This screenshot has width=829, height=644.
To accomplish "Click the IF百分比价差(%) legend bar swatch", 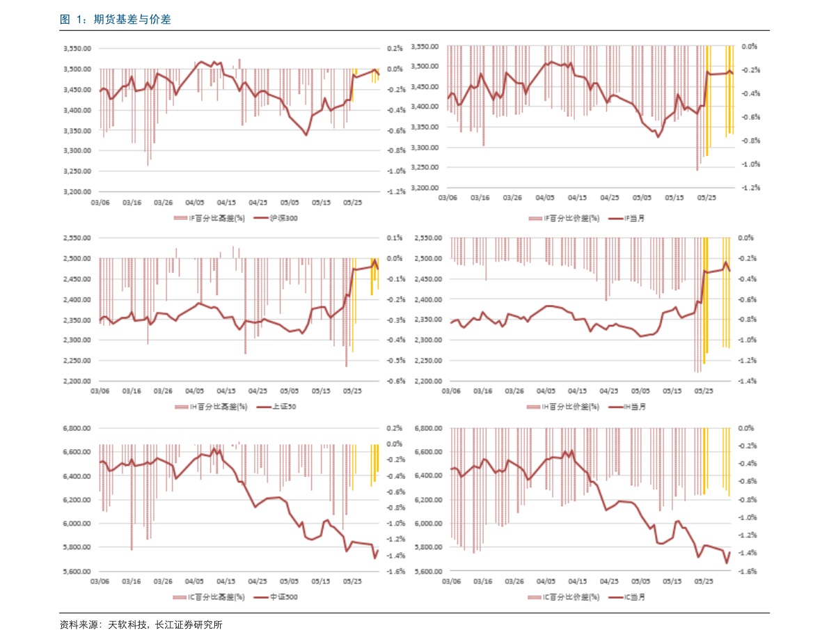I will pos(535,218).
